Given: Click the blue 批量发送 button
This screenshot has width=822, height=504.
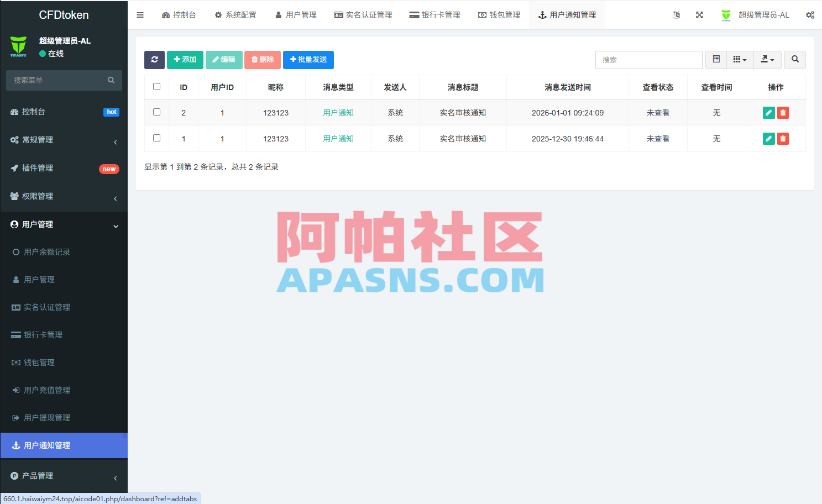Looking at the screenshot, I should coord(308,60).
